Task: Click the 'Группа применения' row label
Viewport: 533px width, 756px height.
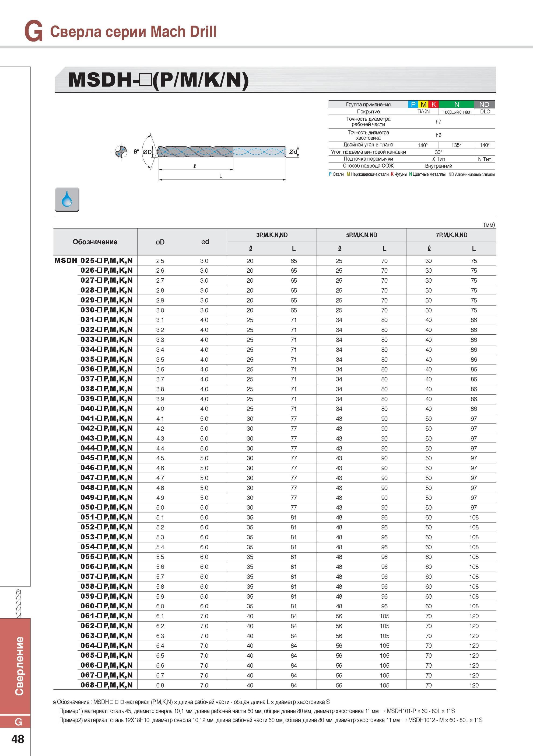Action: (x=368, y=104)
